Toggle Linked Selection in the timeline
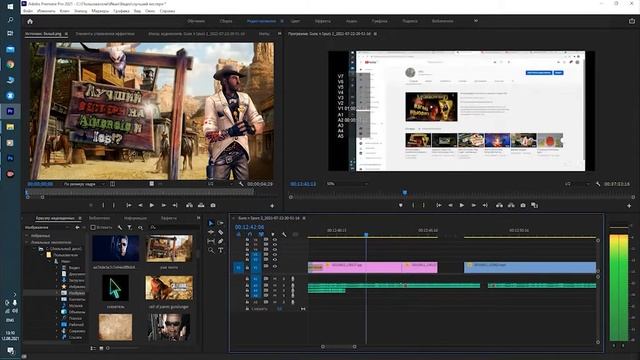 (x=261, y=235)
